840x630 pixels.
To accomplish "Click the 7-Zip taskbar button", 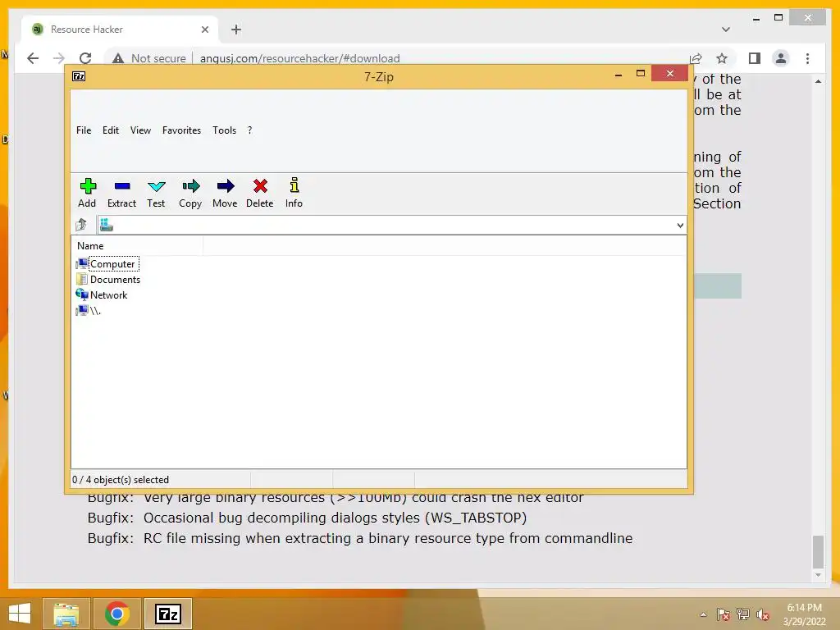I will pos(167,614).
